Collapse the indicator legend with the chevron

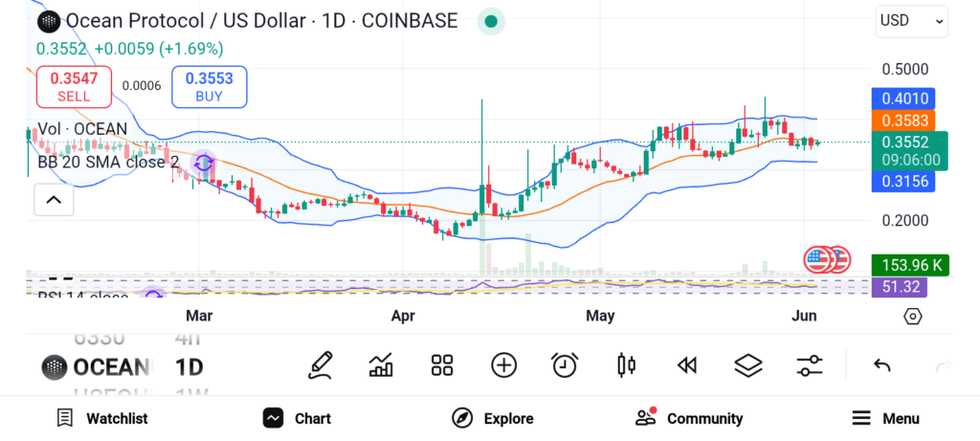pyautogui.click(x=54, y=200)
